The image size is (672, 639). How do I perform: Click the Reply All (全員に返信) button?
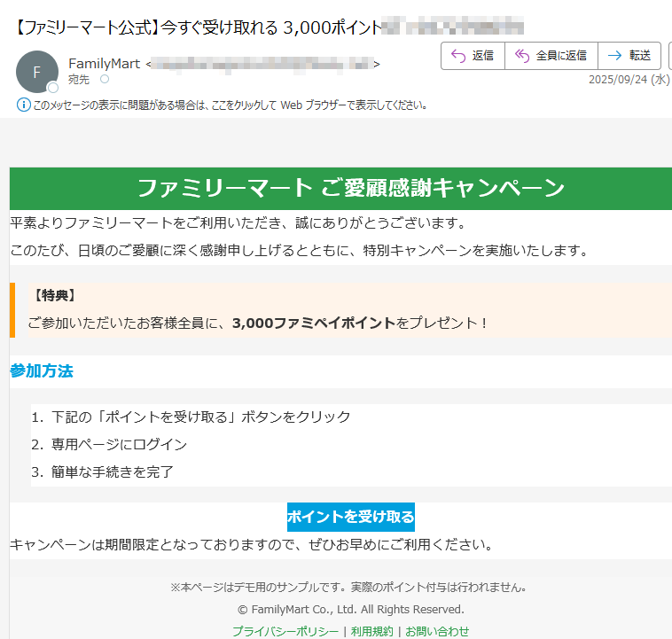pyautogui.click(x=551, y=55)
